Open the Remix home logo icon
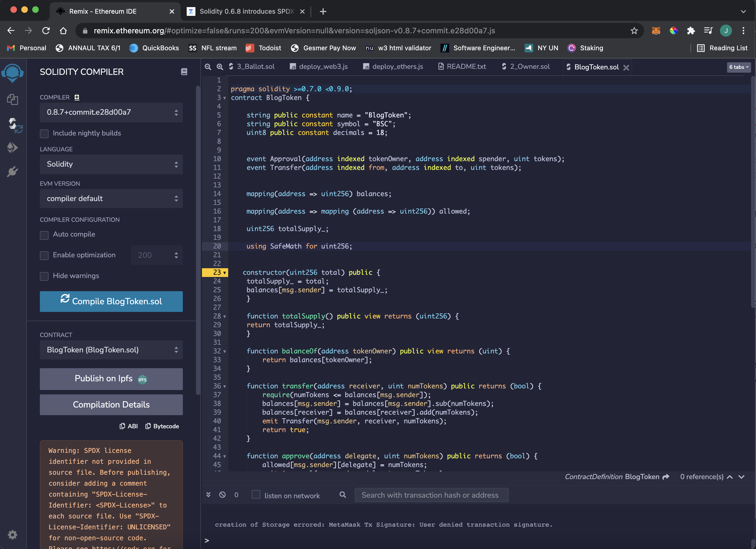The image size is (756, 549). coord(12,72)
